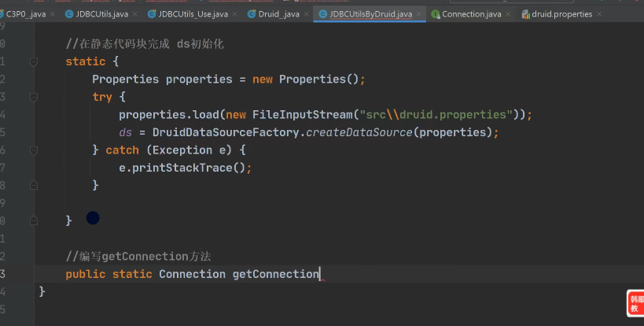Click the orange 'static' keyword before the opening brace
The width and height of the screenshot is (644, 326).
coord(86,61)
